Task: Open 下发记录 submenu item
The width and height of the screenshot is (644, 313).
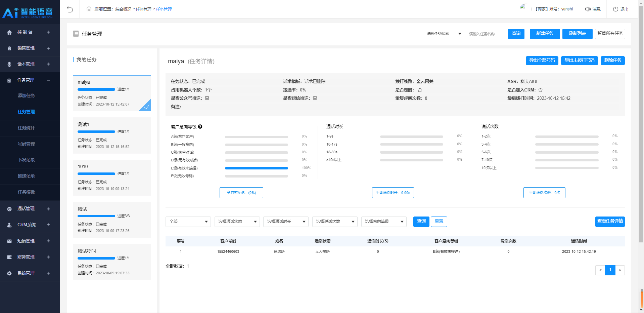Action: point(26,160)
